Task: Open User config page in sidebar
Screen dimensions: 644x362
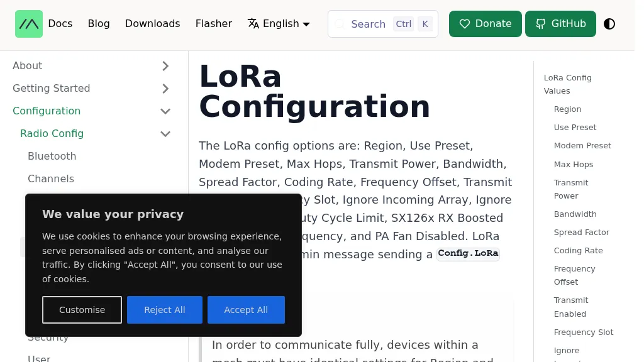Action: (39, 358)
